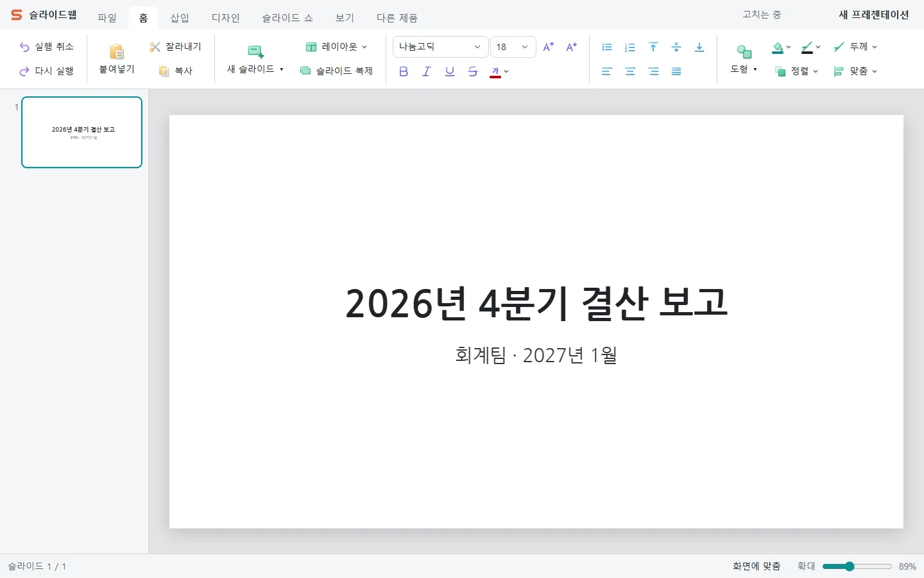Pick a font color (red 가 swatch)
Viewport: 924px width, 578px height.
[499, 71]
